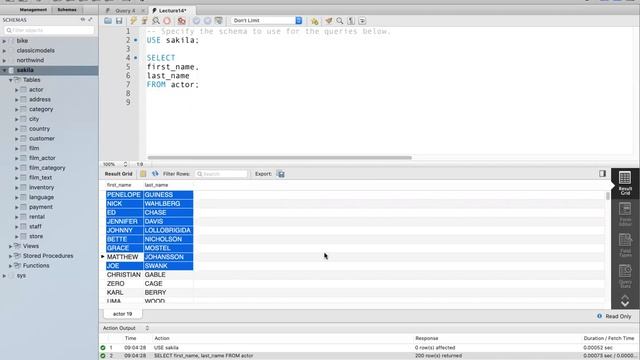Sort by the first_name column header
The height and width of the screenshot is (360, 640).
pos(119,185)
